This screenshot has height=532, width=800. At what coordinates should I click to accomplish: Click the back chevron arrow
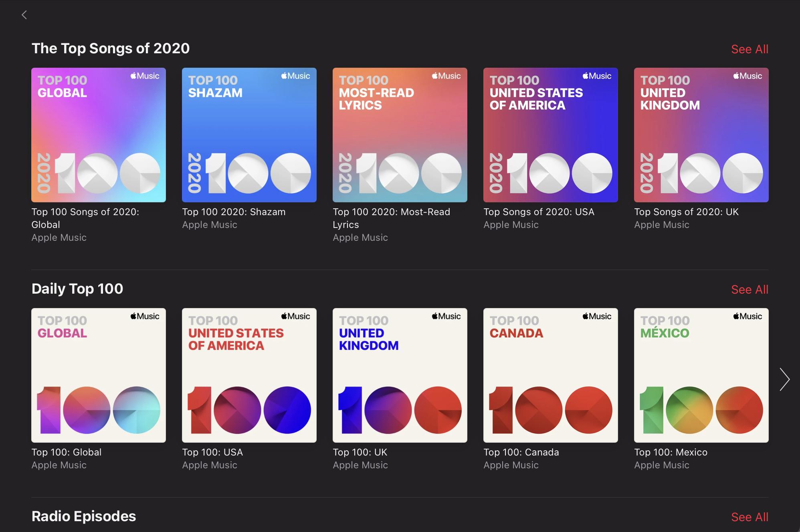pos(24,15)
